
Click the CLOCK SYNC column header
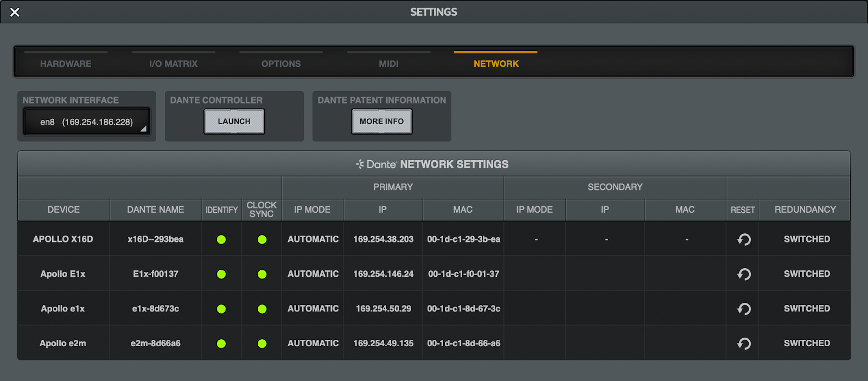point(261,209)
